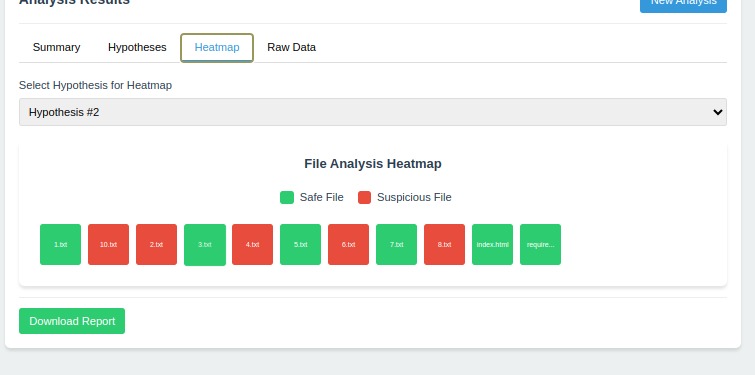Click the Download Report button
The image size is (755, 375).
pyautogui.click(x=72, y=321)
